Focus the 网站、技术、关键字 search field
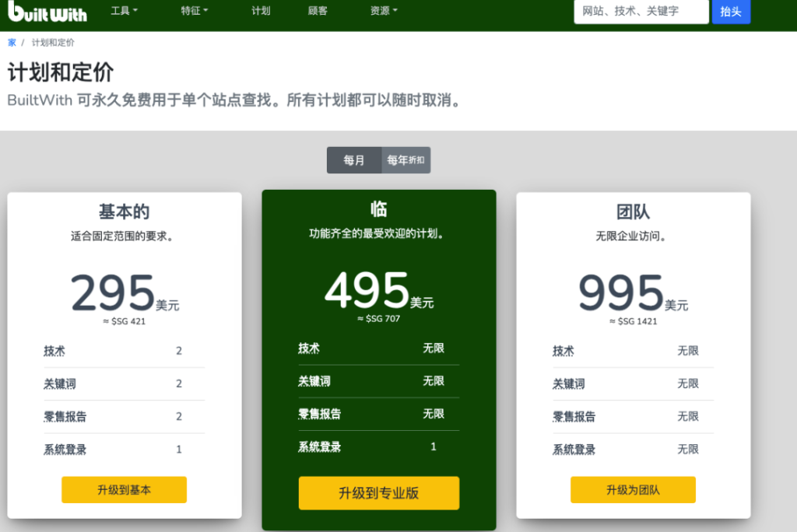The image size is (797, 532). pos(641,11)
